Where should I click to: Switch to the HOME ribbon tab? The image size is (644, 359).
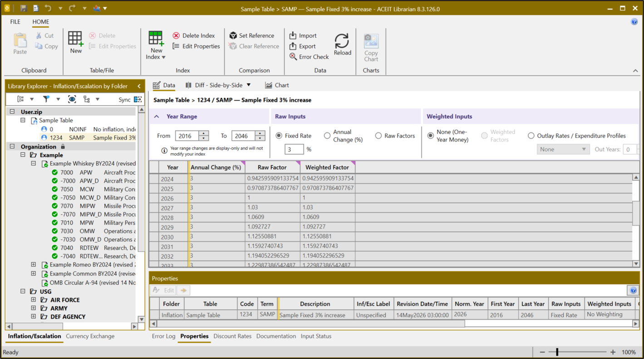click(x=40, y=22)
